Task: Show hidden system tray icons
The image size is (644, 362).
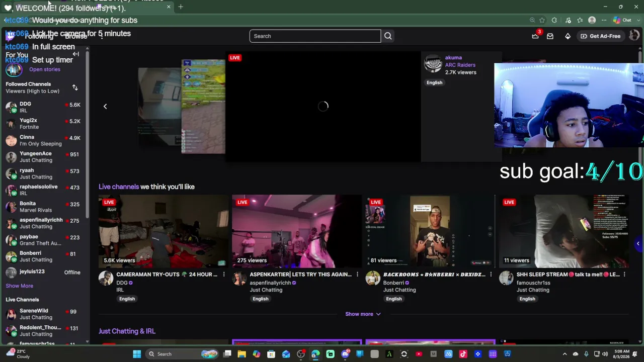Action: (x=565, y=354)
